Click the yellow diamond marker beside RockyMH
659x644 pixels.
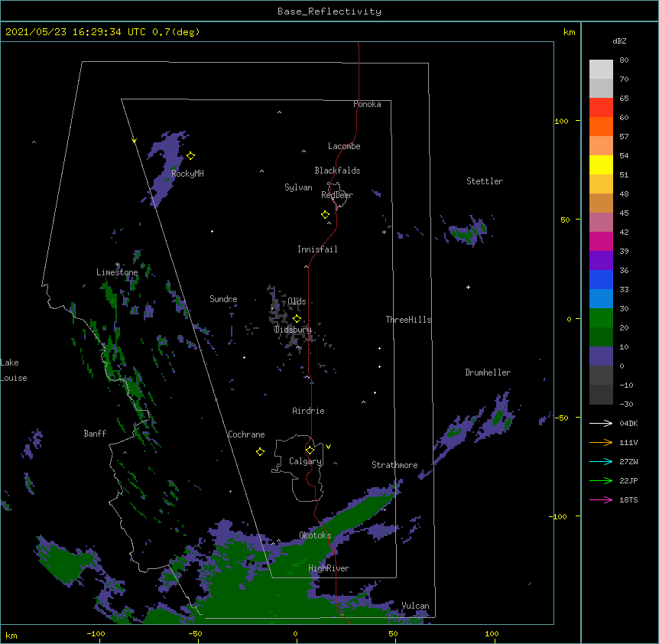tap(191, 156)
